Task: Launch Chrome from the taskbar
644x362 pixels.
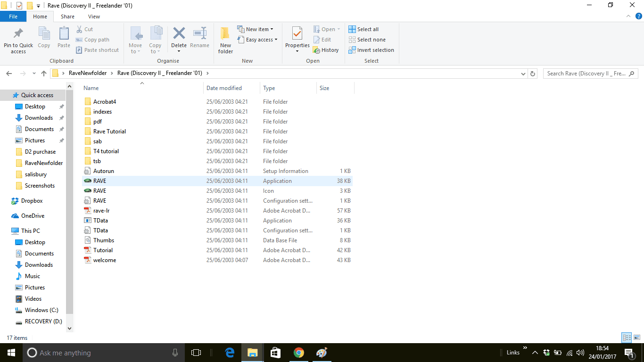Action: click(298, 353)
